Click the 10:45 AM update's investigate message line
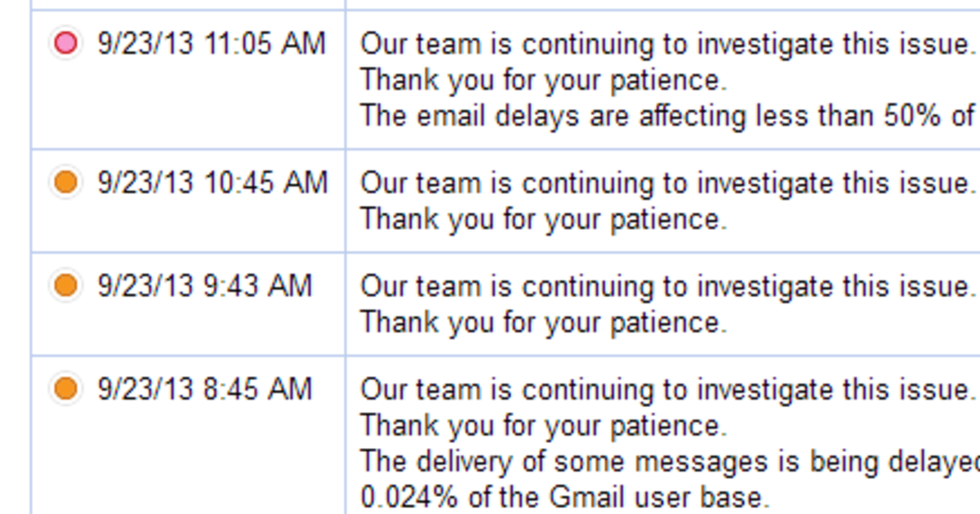 [x=666, y=183]
